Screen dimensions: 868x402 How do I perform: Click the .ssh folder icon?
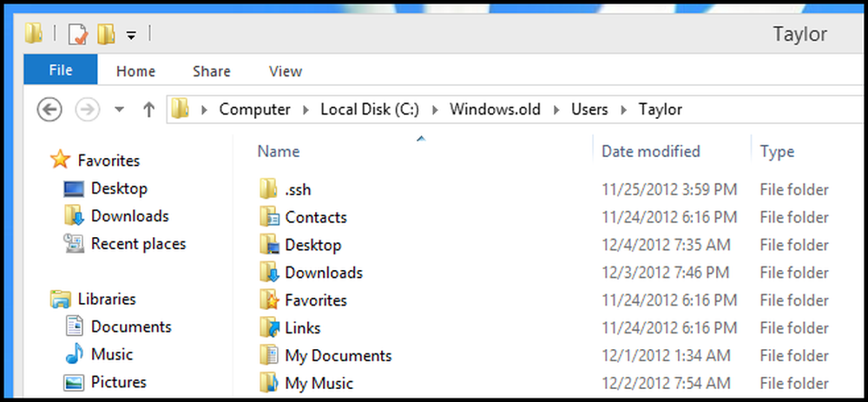(268, 188)
